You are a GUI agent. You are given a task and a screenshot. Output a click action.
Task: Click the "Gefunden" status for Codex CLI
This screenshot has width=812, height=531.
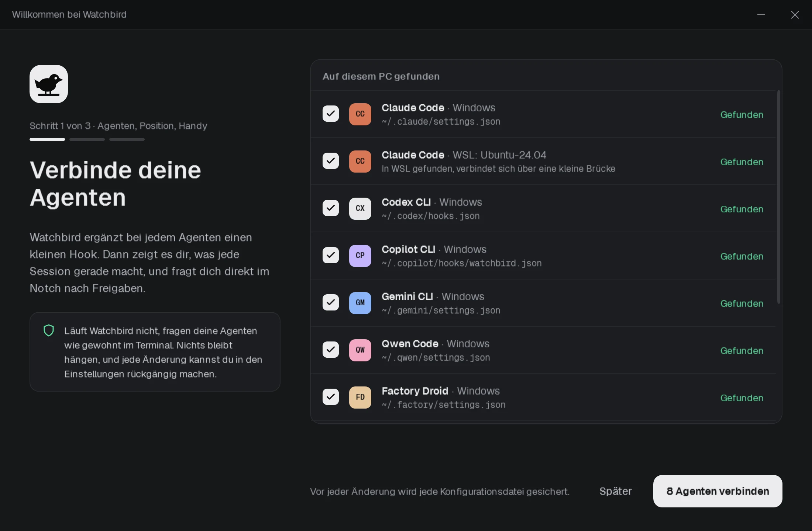742,209
